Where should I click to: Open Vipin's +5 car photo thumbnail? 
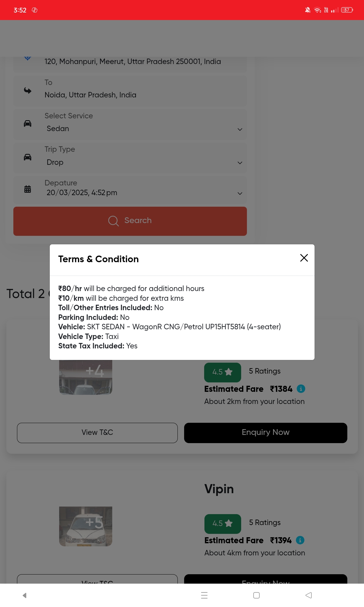(x=86, y=526)
